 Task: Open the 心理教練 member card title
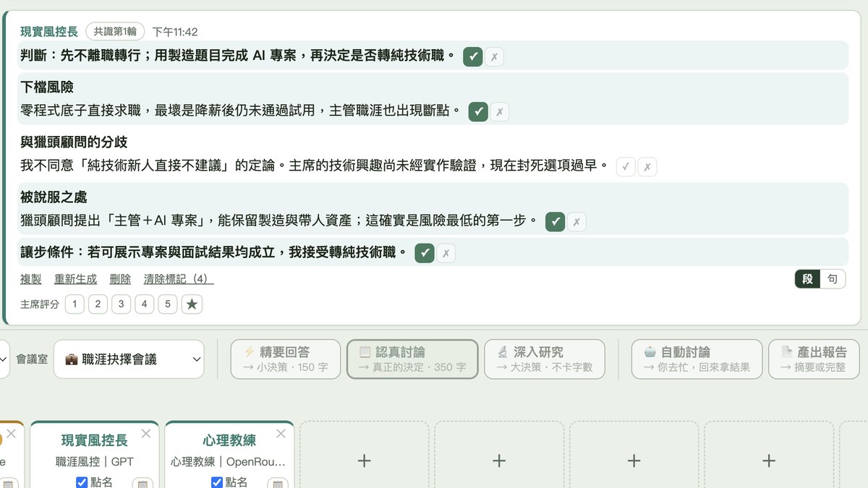click(x=229, y=440)
